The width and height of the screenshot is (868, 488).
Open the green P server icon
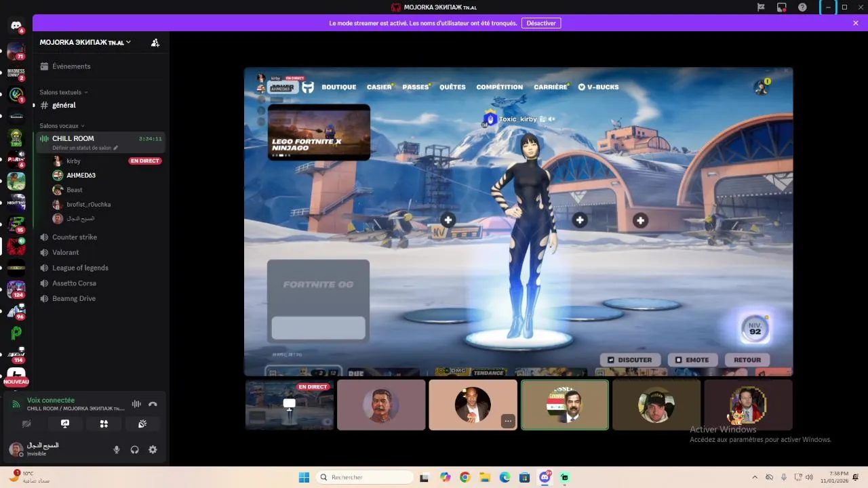16,332
